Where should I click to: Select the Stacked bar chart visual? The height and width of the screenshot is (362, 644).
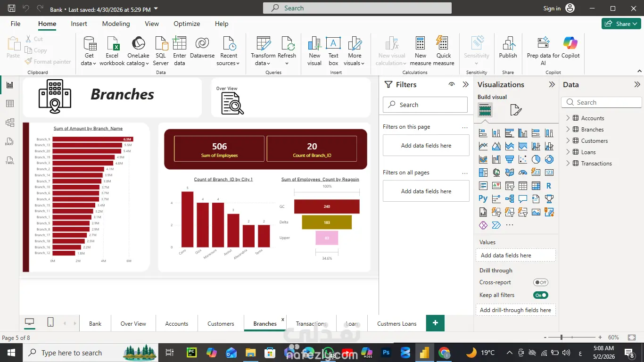pyautogui.click(x=483, y=133)
